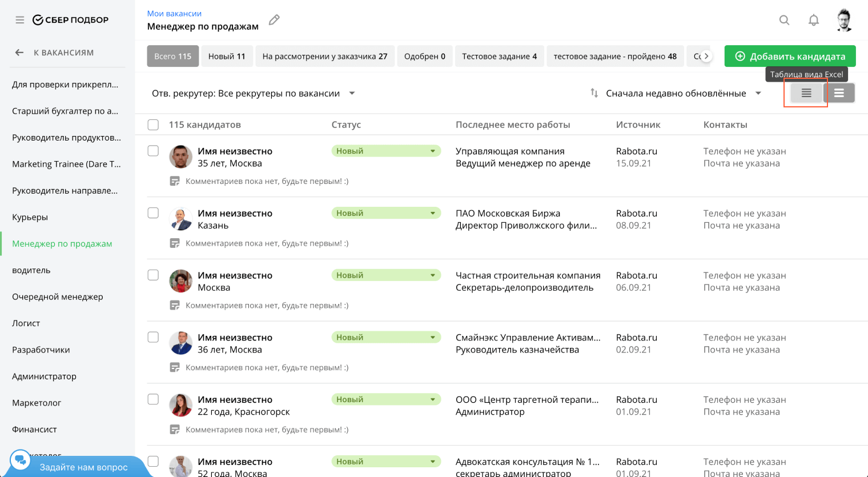Go to 'Мои вакансии' breadcrumb link
Viewport: 868px width, 477px height.
174,13
